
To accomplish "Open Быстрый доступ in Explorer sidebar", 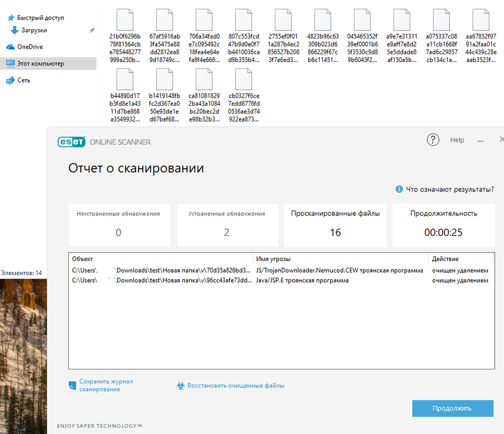I will 41,18.
